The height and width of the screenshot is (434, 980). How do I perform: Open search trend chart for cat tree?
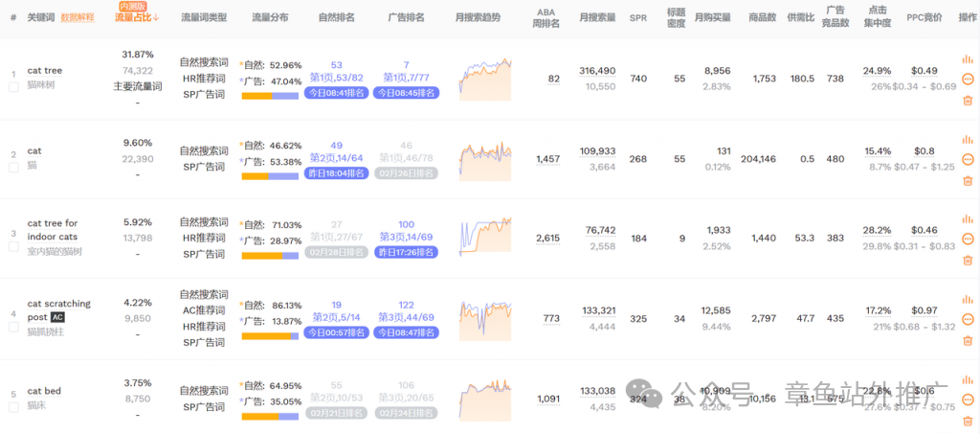click(485, 79)
